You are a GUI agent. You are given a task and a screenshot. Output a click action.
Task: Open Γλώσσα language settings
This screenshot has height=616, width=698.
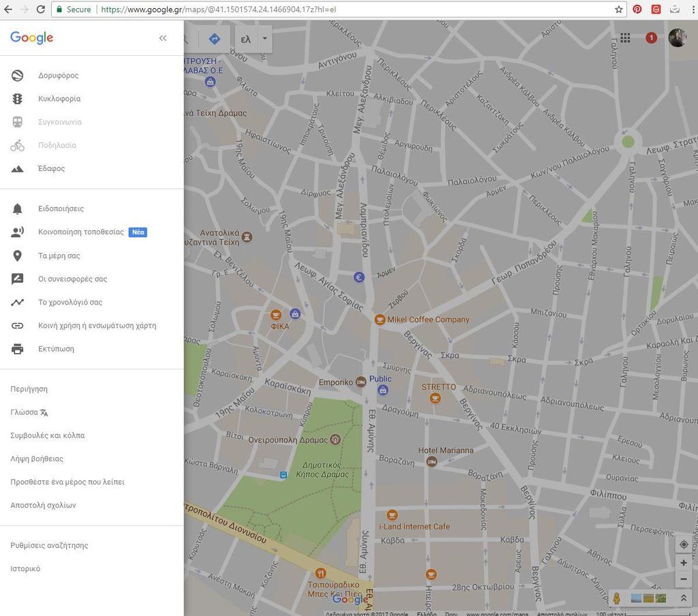click(x=29, y=412)
